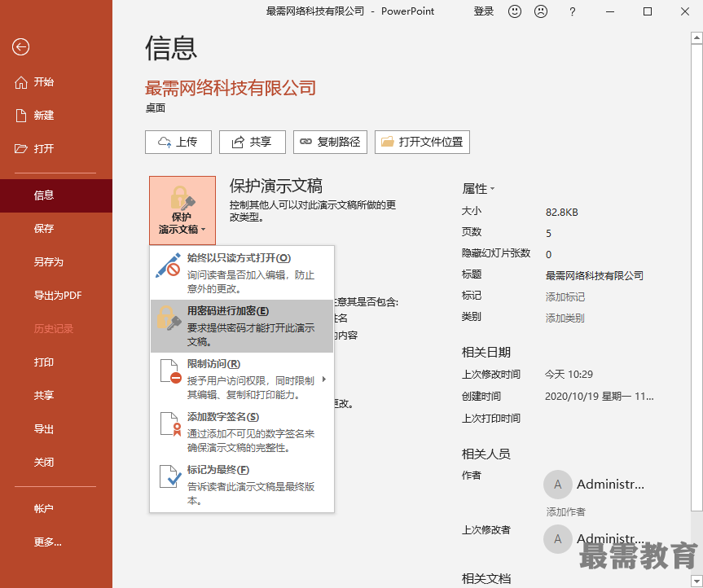Click the title value 最需网络科技有限公司 in properties
Screen dimensions: 703x588
pyautogui.click(x=594, y=275)
